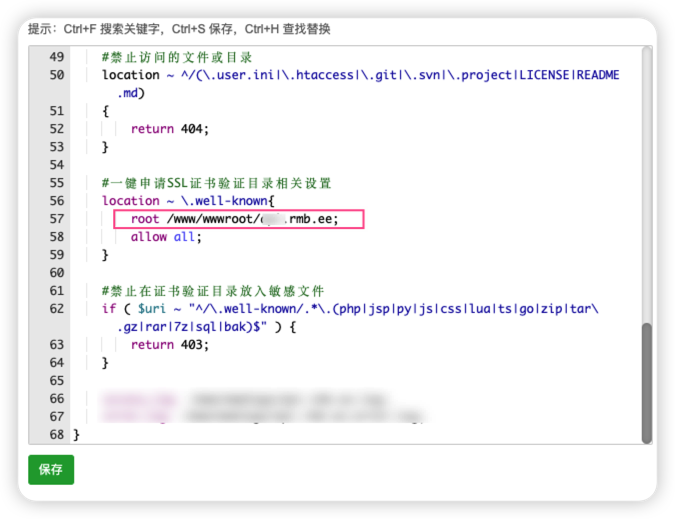Click the code editor vertical scrollbar thumb
Image resolution: width=675 pixels, height=519 pixels.
point(646,383)
